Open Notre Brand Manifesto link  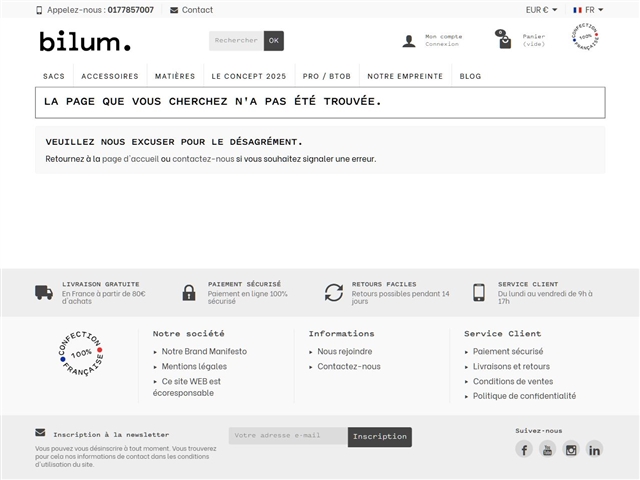click(204, 351)
